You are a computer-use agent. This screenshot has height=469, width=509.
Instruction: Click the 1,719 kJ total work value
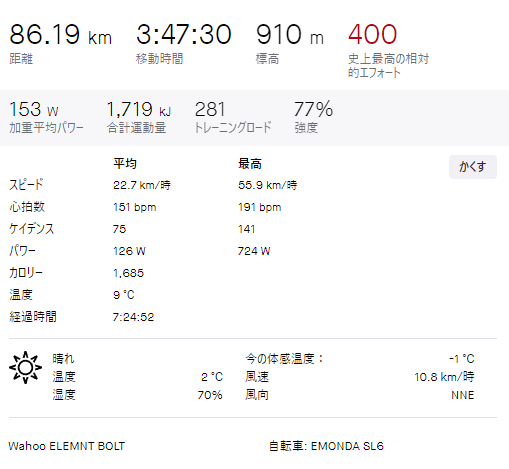[x=139, y=109]
